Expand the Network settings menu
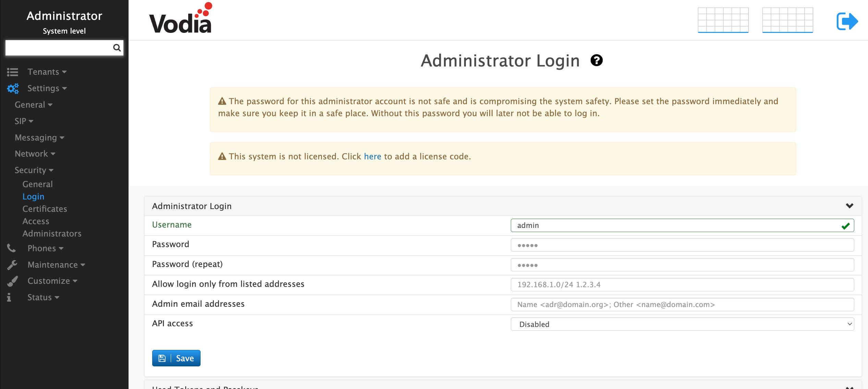Image resolution: width=868 pixels, height=389 pixels. pyautogui.click(x=35, y=153)
